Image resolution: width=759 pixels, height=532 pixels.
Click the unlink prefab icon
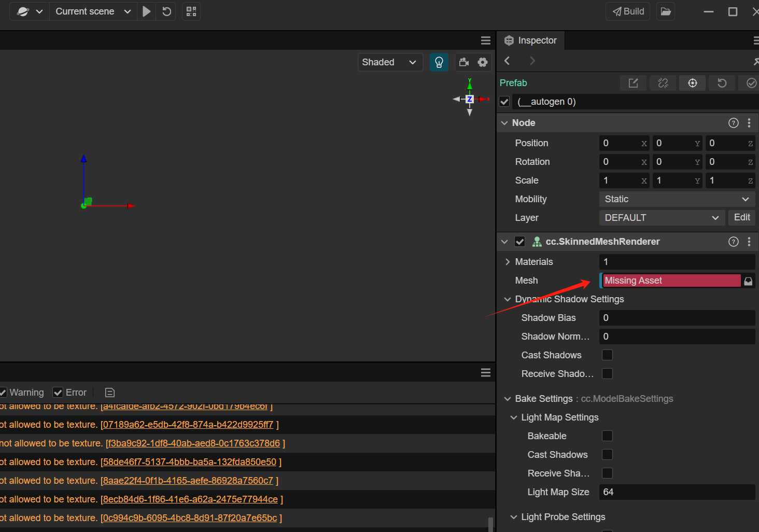[x=663, y=83]
